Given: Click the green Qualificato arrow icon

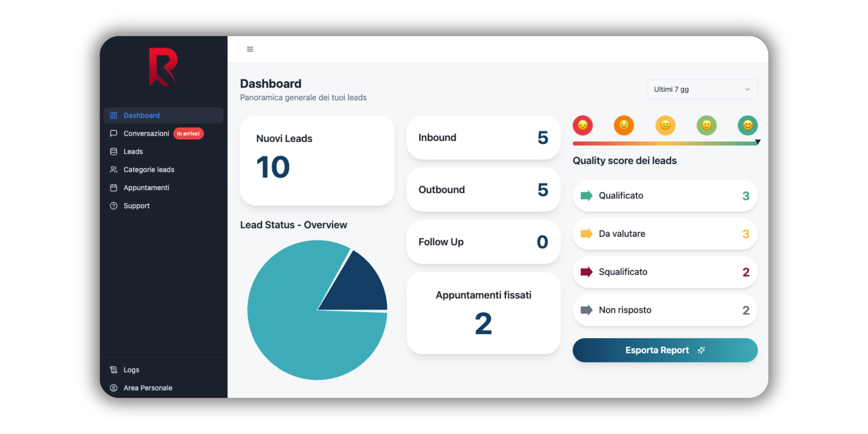Looking at the screenshot, I should [x=586, y=195].
